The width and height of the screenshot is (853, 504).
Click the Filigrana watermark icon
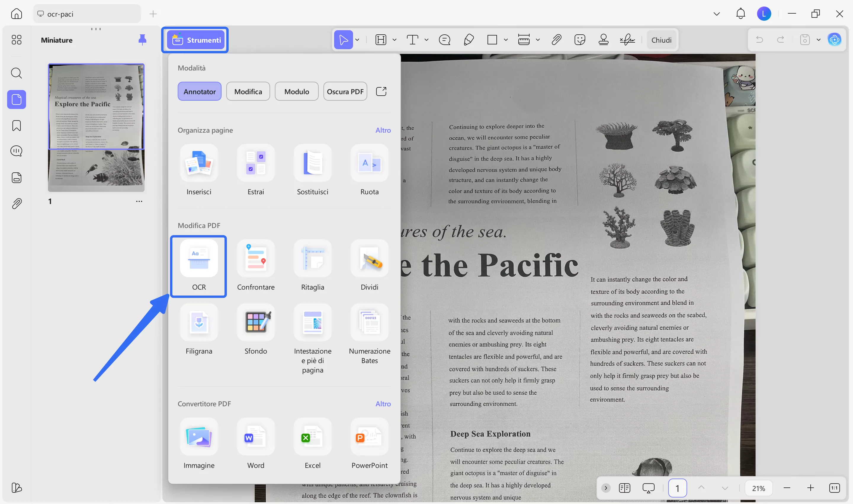pyautogui.click(x=199, y=322)
